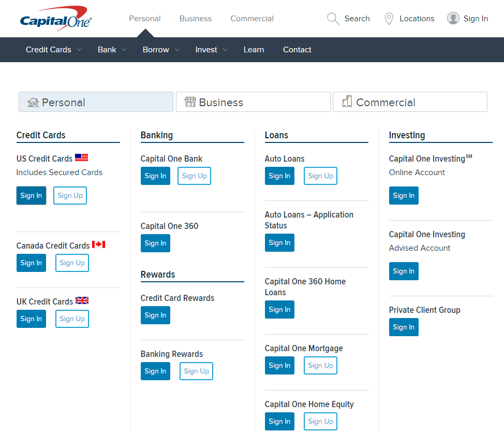
Task: Sign in to Capital One Bank
Action: tap(155, 176)
